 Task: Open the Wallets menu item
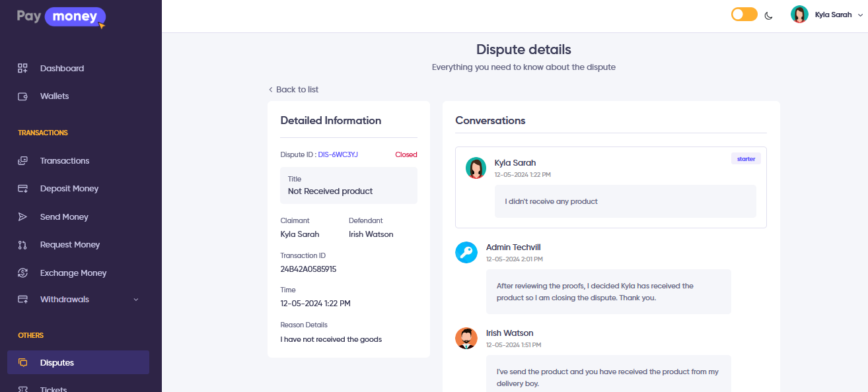tap(54, 96)
